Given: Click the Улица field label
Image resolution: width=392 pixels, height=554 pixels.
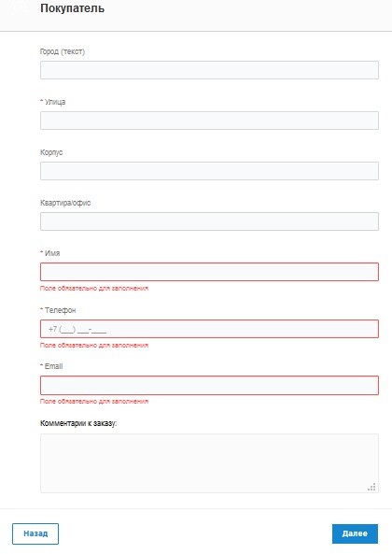Looking at the screenshot, I should (53, 102).
